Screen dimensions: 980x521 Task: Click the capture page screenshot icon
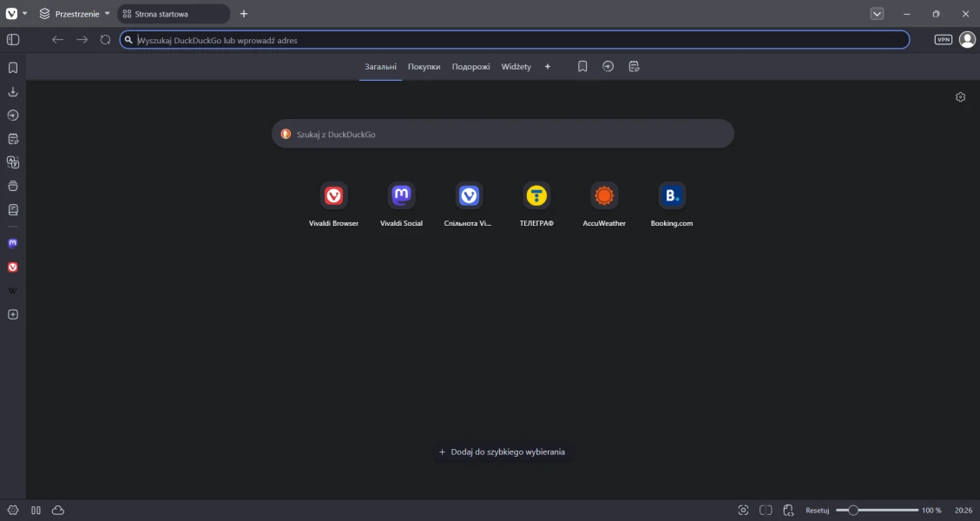(743, 510)
